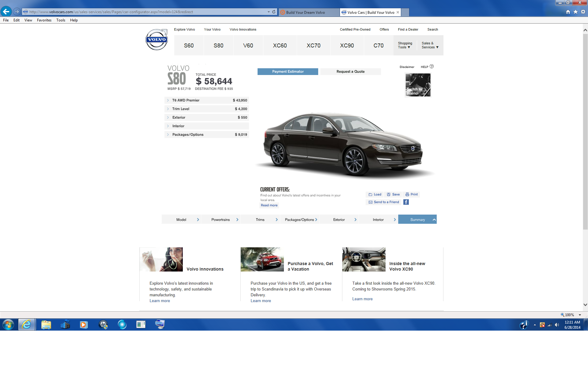Go to the Exterior step
This screenshot has width=588, height=371.
coord(339,219)
